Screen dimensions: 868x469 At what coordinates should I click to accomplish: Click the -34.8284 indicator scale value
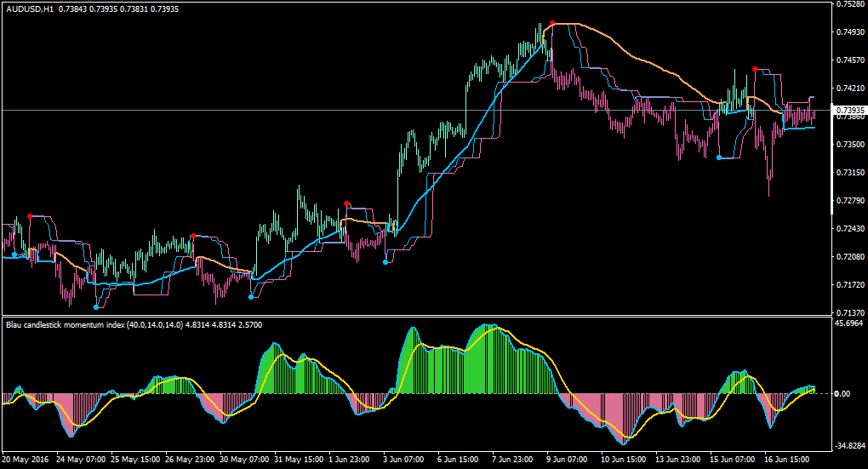pos(849,446)
